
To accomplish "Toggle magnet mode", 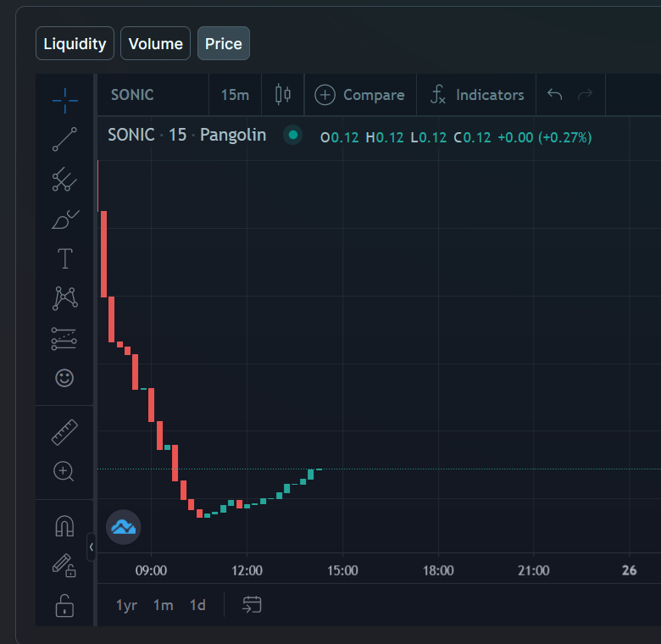I will pos(64,526).
